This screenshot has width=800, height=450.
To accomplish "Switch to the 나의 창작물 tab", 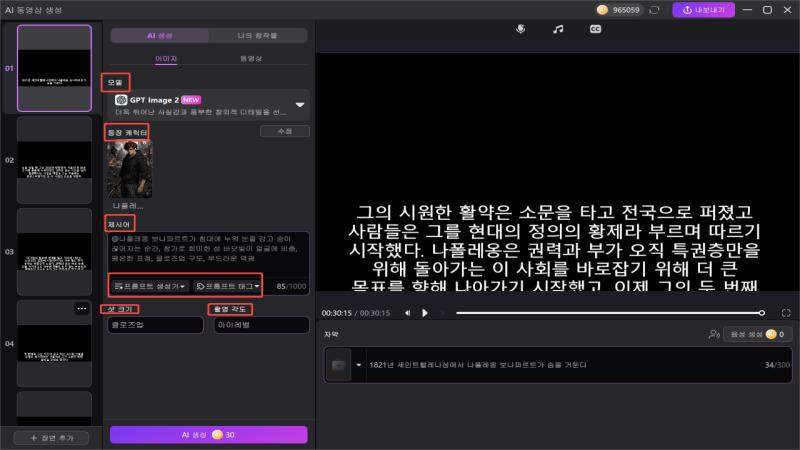I will pos(258,36).
